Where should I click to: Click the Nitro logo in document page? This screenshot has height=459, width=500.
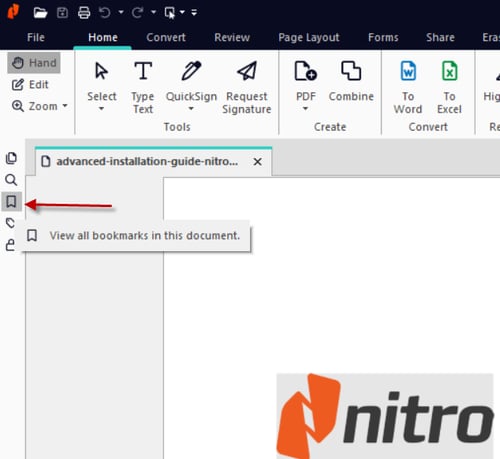tap(385, 416)
